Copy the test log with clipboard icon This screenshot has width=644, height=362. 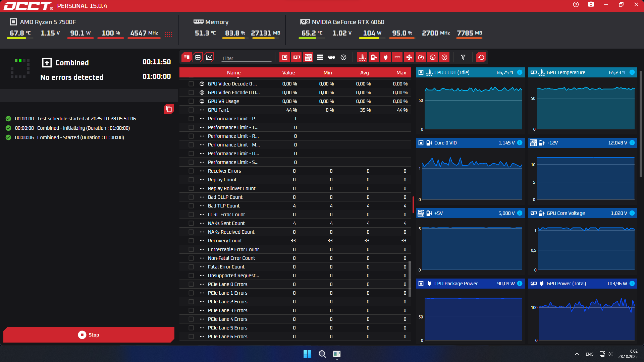pos(169,109)
